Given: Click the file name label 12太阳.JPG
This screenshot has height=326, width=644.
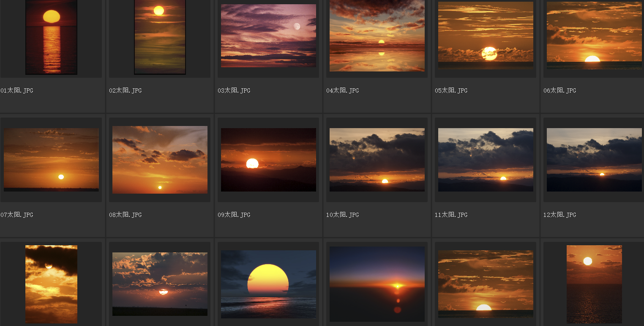Looking at the screenshot, I should pyautogui.click(x=560, y=215).
